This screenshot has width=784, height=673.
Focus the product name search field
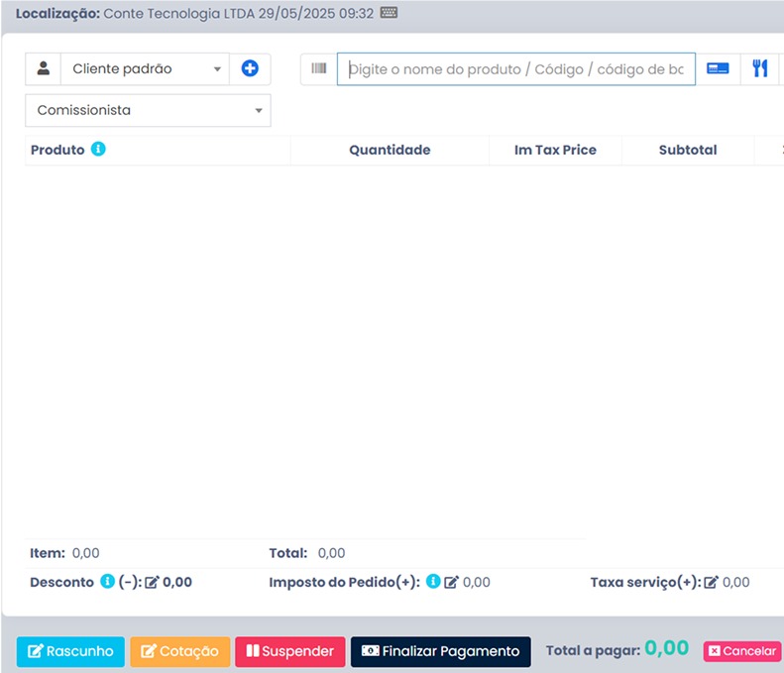516,69
